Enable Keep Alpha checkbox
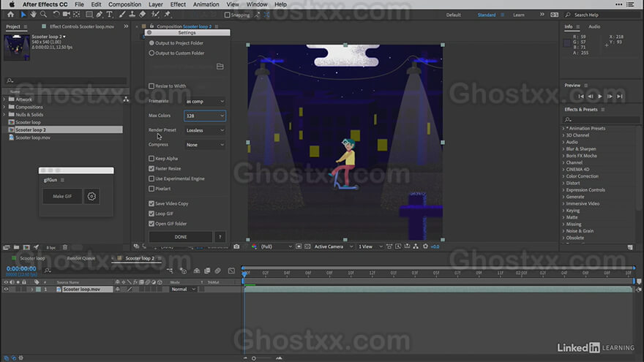The width and height of the screenshot is (644, 362). pos(151,159)
